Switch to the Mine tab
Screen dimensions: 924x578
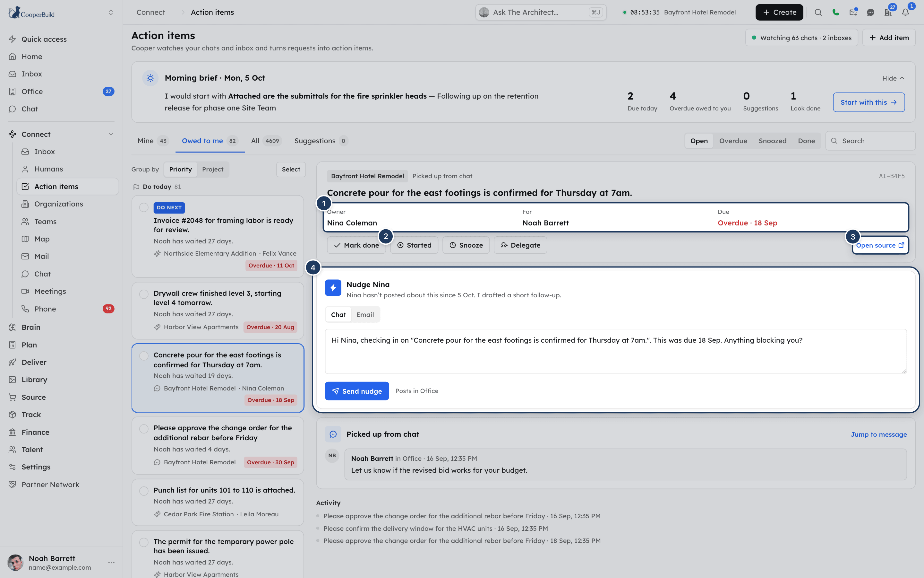coord(153,141)
